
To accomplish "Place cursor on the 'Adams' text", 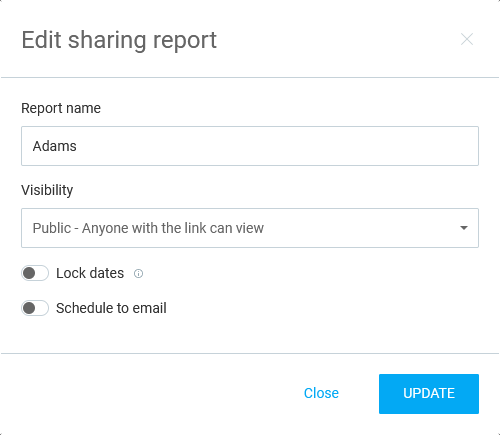I will [x=55, y=146].
